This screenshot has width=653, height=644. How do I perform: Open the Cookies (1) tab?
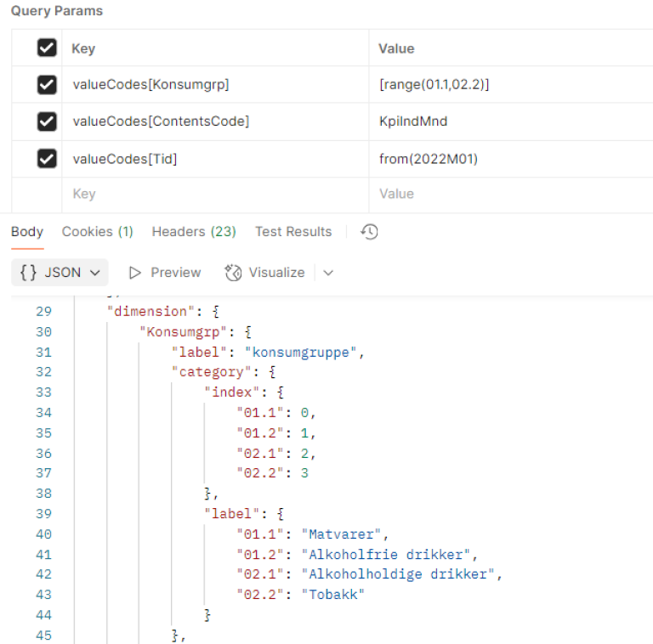click(97, 232)
